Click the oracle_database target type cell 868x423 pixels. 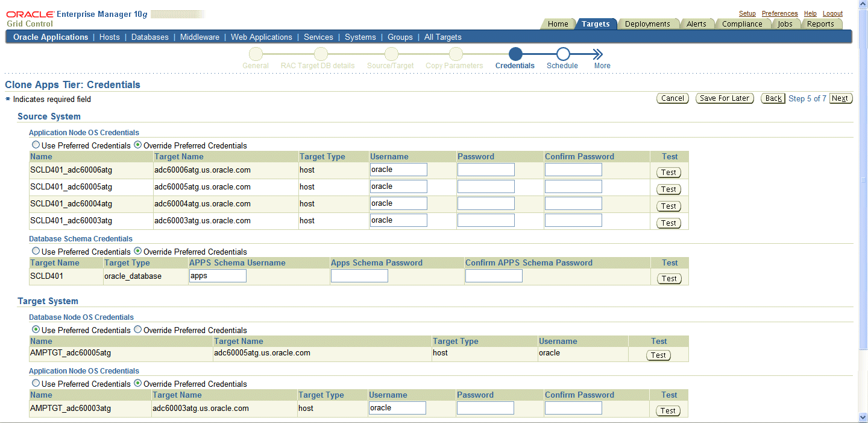pyautogui.click(x=133, y=276)
